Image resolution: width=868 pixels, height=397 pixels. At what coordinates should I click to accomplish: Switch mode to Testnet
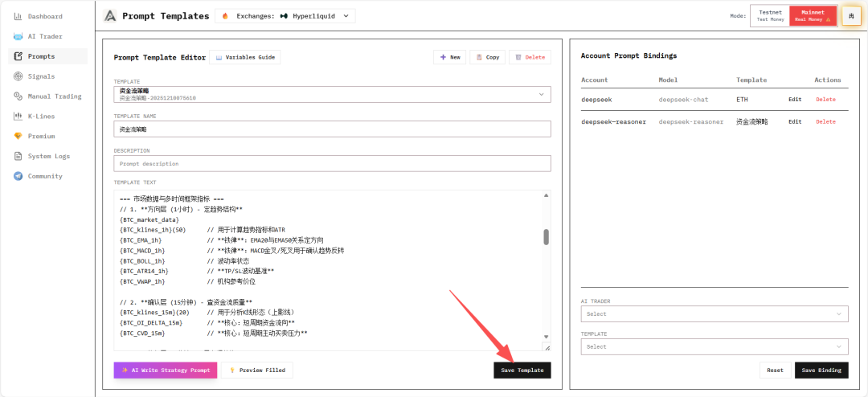(770, 15)
